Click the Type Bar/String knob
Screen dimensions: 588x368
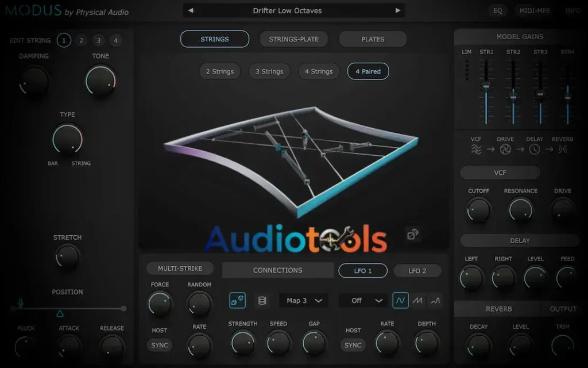point(68,139)
